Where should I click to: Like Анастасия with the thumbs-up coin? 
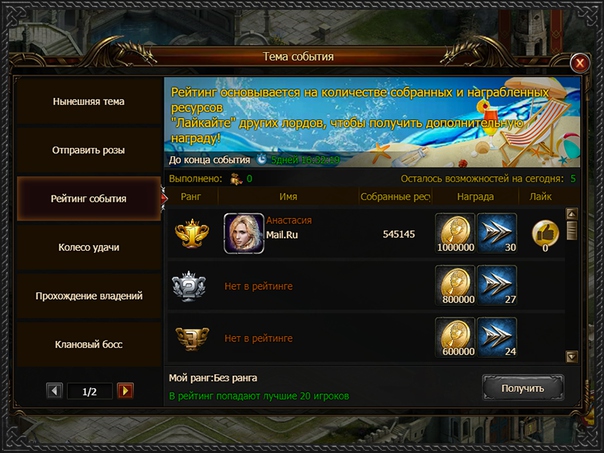click(545, 234)
